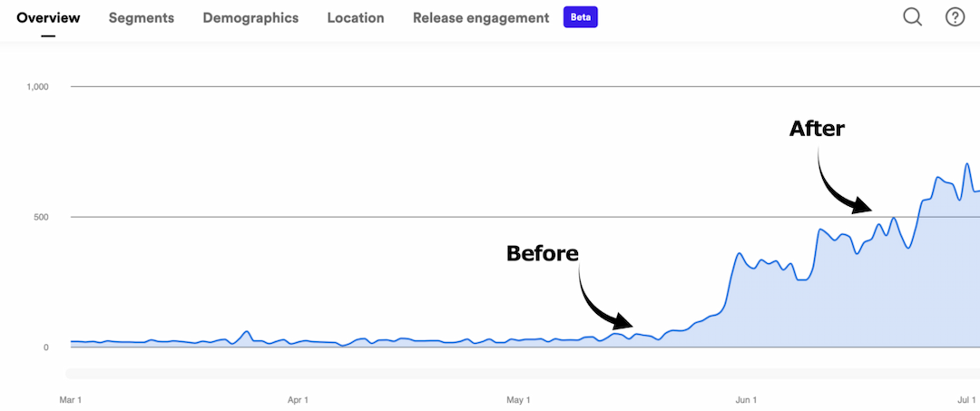Select the Apr 1 date label
Screen dimensions: 980x411
pyautogui.click(x=298, y=399)
